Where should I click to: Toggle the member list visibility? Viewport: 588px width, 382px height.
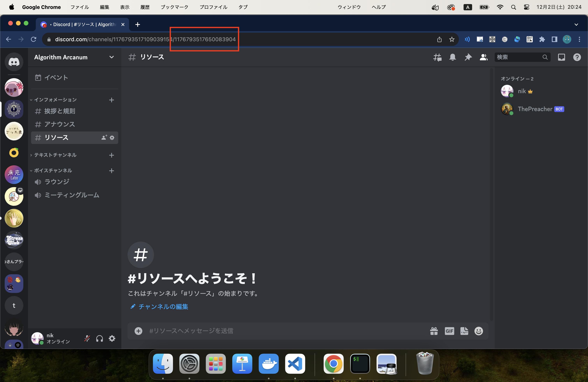point(484,57)
